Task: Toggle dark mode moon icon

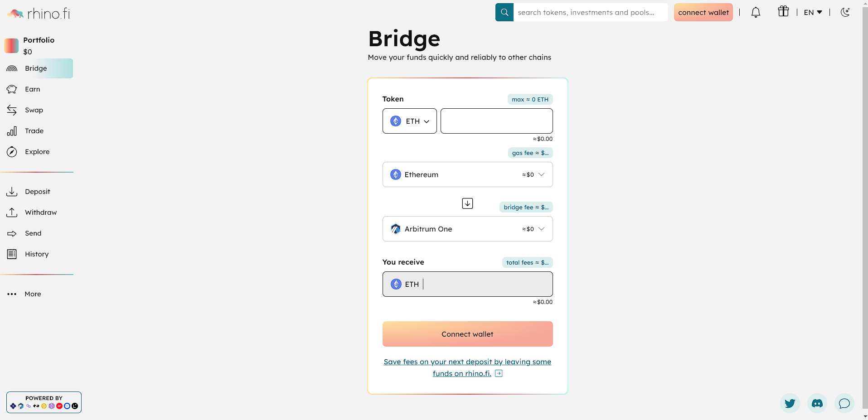Action: (845, 12)
